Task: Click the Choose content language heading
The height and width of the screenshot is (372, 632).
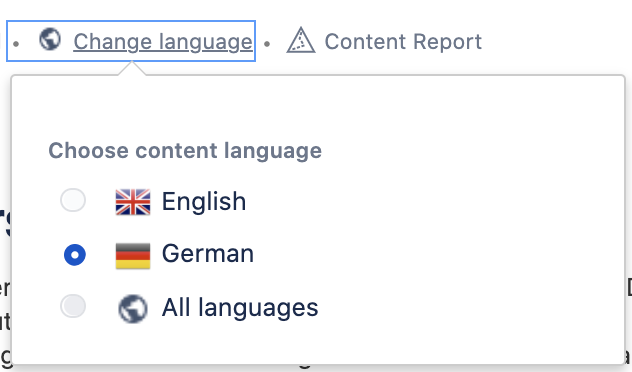Action: click(x=185, y=151)
